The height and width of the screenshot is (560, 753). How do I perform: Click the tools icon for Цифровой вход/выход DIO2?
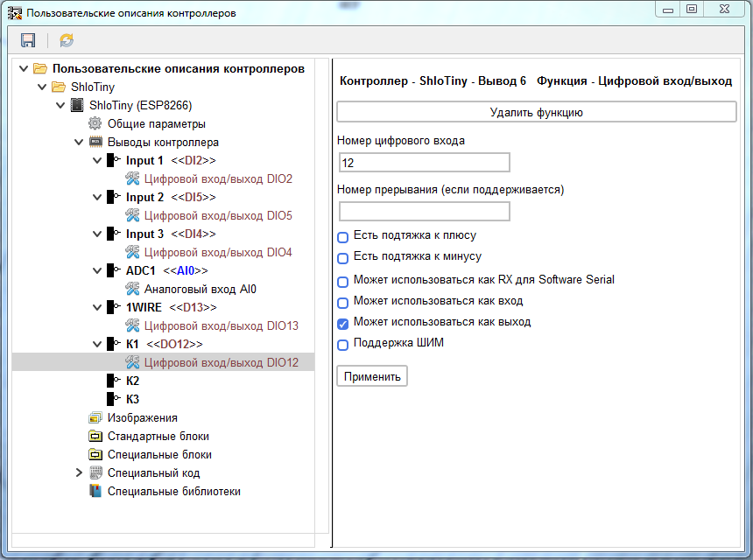pos(132,178)
